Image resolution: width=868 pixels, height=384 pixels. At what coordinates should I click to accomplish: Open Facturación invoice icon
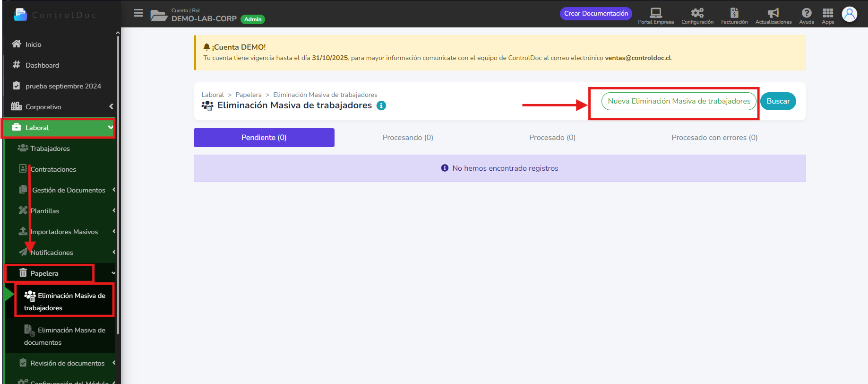[734, 12]
